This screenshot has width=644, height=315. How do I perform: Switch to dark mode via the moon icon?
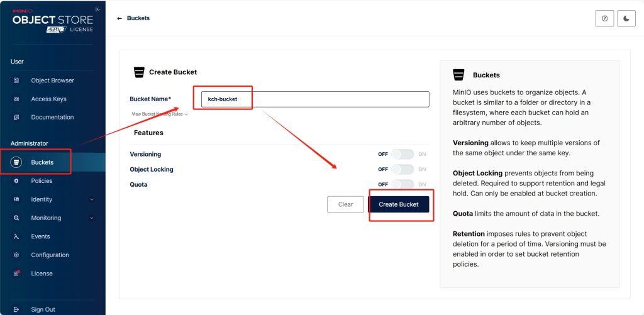(x=626, y=18)
